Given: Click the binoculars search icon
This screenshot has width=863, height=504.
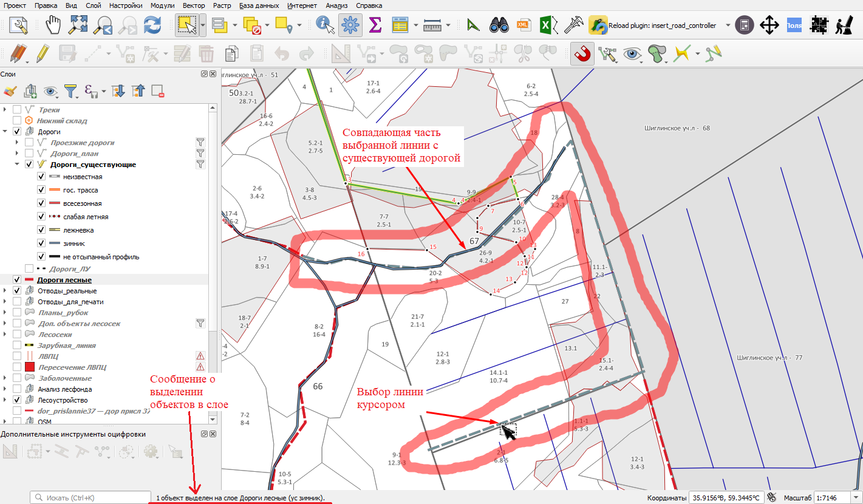Looking at the screenshot, I should [x=499, y=26].
